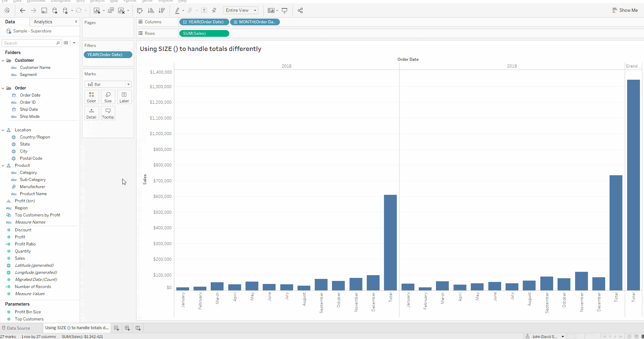
Task: Select the Using SIZE () worksheet tab
Action: point(77,328)
